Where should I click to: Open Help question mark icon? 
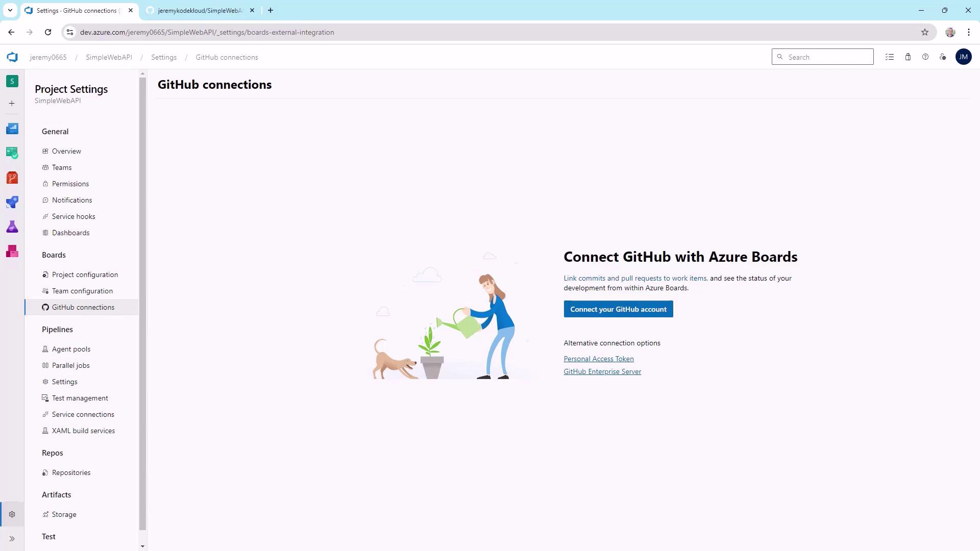[x=925, y=57]
